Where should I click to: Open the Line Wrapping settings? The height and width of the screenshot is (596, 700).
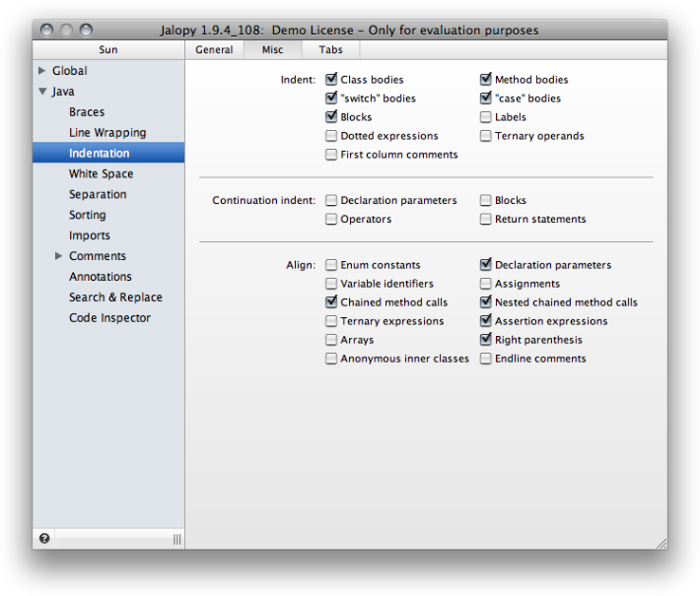pyautogui.click(x=108, y=132)
